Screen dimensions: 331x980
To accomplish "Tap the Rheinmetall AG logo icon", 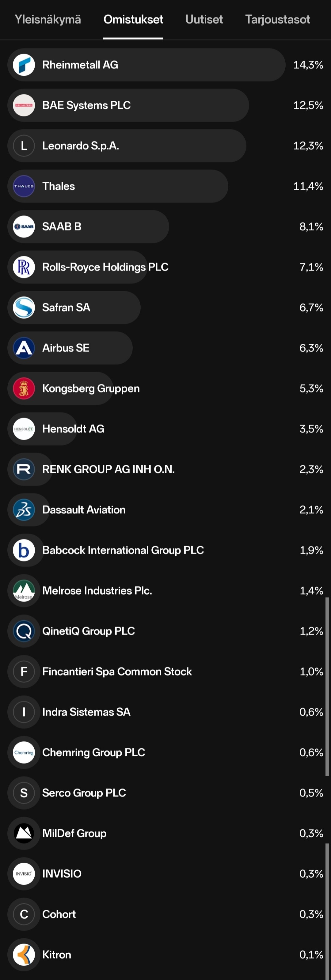I will pyautogui.click(x=24, y=65).
